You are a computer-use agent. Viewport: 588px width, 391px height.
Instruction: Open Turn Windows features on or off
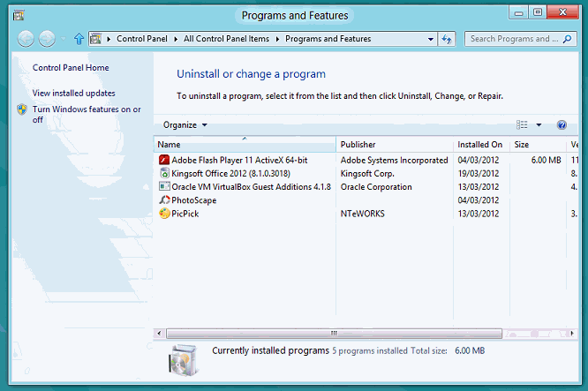click(x=87, y=115)
